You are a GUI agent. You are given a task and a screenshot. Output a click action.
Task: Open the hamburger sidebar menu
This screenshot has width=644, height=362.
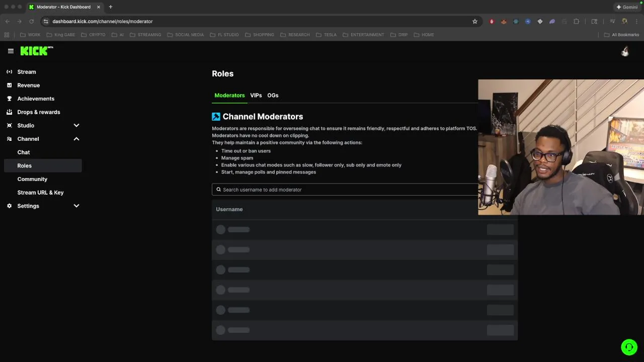[x=11, y=51]
